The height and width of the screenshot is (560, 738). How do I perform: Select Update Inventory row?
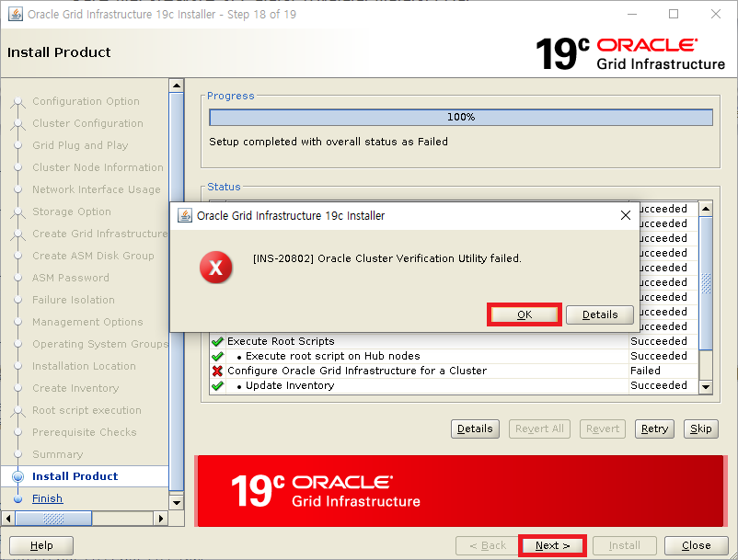point(455,385)
